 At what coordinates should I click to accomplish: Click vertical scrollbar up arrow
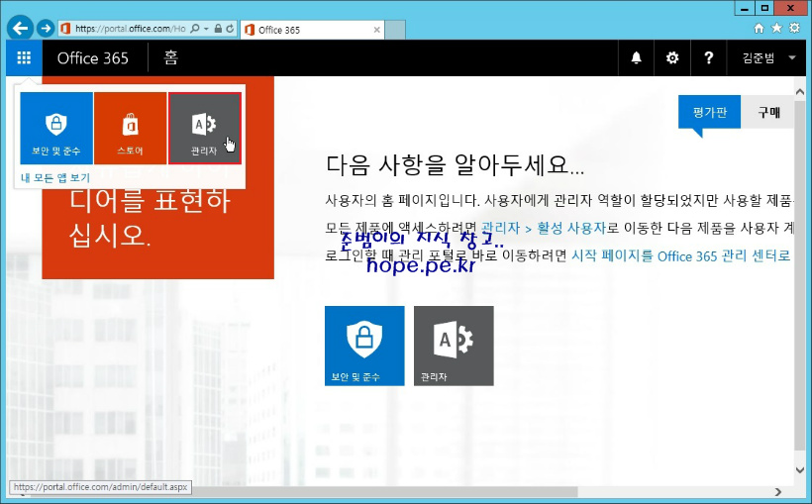pyautogui.click(x=799, y=92)
